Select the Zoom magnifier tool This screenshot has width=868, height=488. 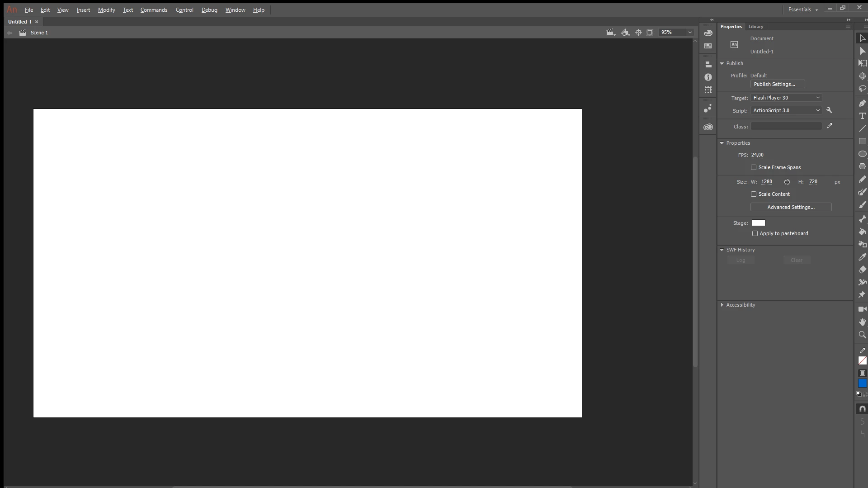(x=862, y=335)
